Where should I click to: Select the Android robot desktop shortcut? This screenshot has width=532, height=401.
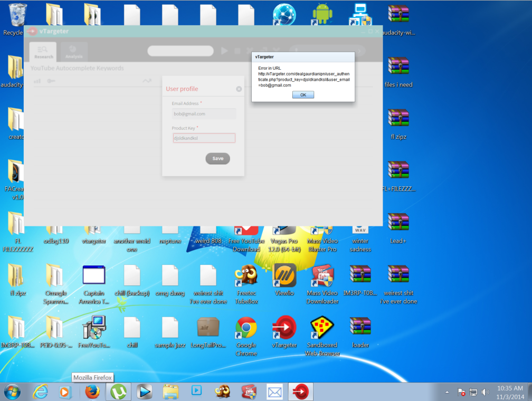[322, 14]
